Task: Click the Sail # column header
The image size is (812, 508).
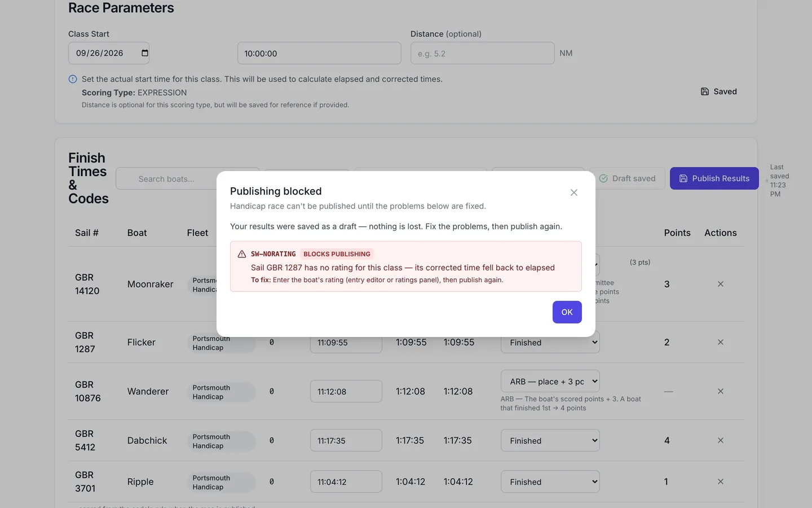Action: click(87, 233)
